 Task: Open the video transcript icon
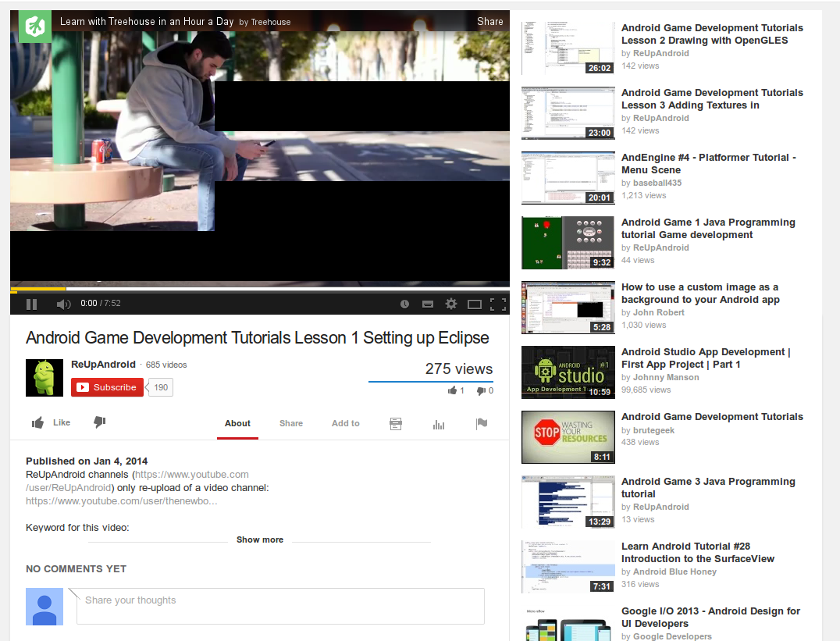pyautogui.click(x=396, y=424)
